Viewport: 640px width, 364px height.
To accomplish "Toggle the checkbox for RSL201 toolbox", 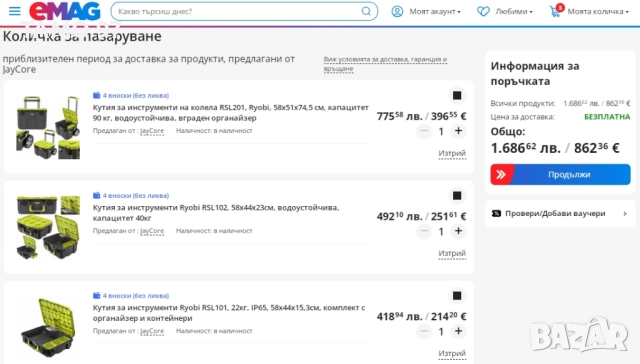I will (x=457, y=95).
